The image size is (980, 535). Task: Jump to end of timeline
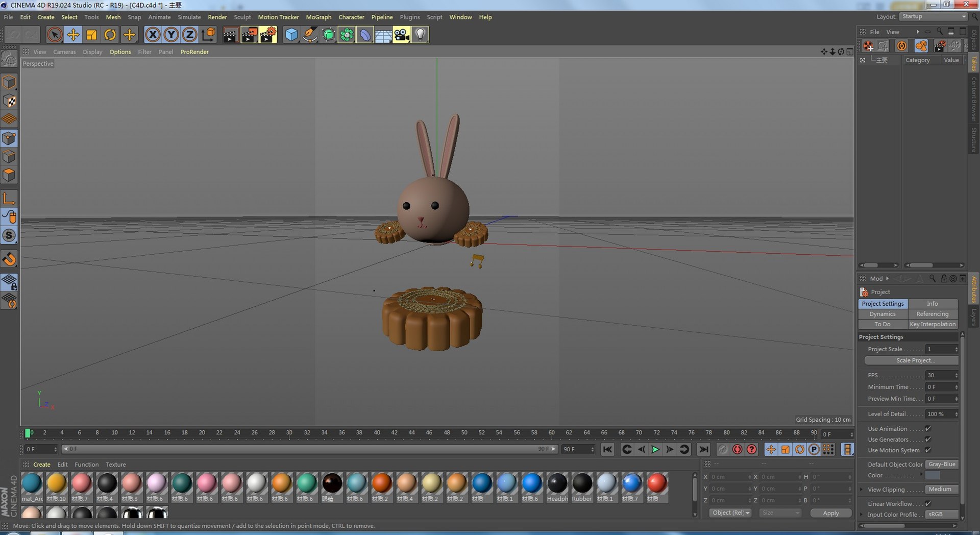pyautogui.click(x=703, y=449)
